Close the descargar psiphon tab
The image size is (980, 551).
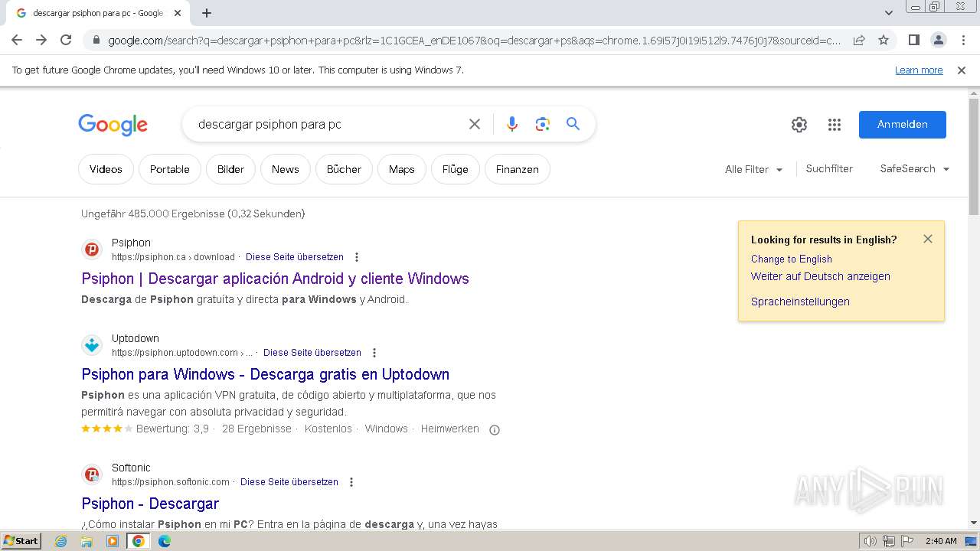178,13
